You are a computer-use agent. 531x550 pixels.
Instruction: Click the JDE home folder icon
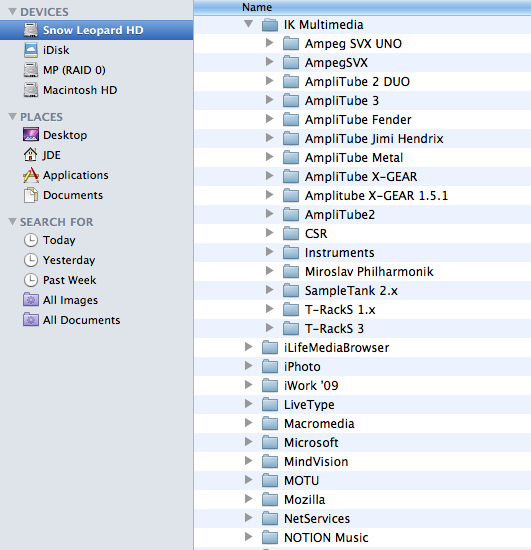click(x=31, y=155)
